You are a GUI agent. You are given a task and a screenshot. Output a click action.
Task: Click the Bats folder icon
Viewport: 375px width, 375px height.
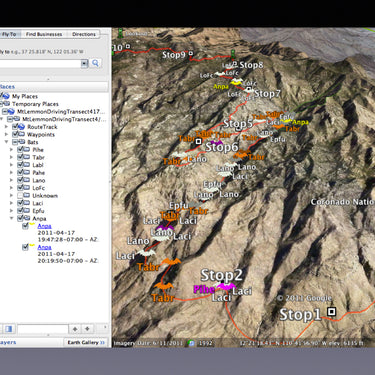coord(21,142)
